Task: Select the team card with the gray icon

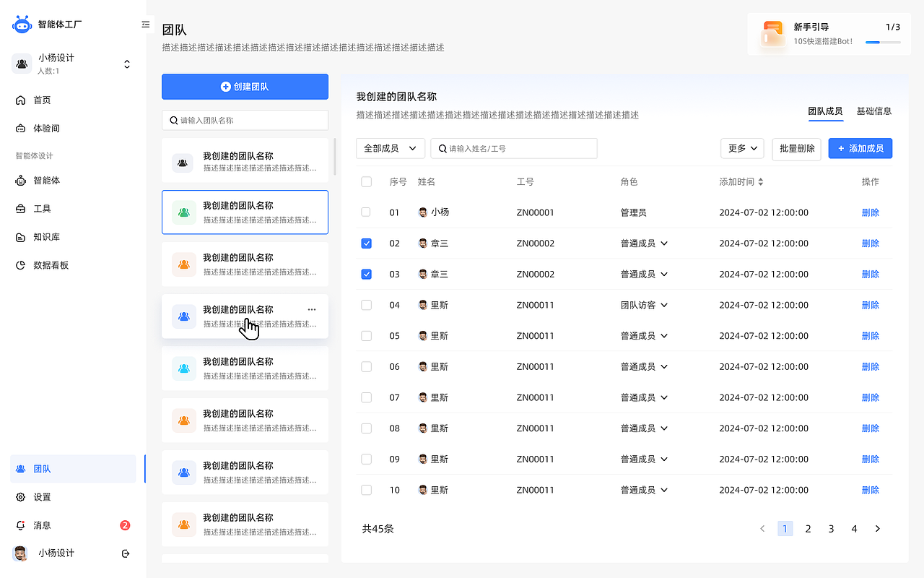Action: 245,160
